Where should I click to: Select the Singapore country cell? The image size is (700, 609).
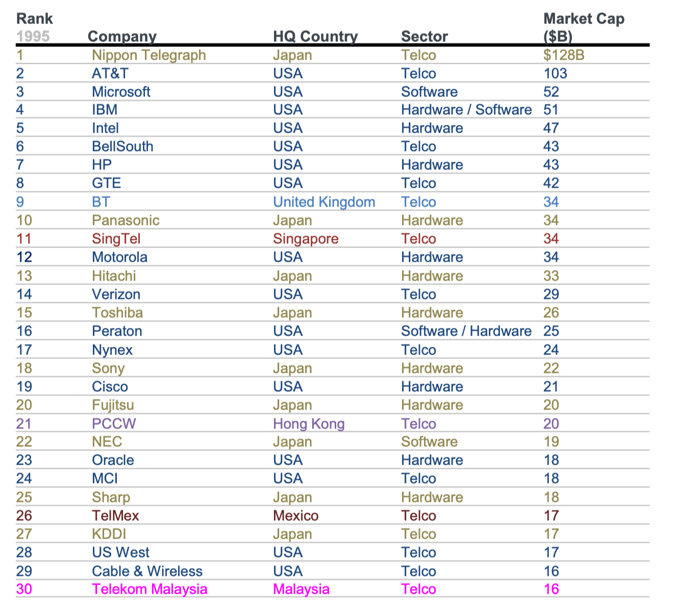[306, 239]
